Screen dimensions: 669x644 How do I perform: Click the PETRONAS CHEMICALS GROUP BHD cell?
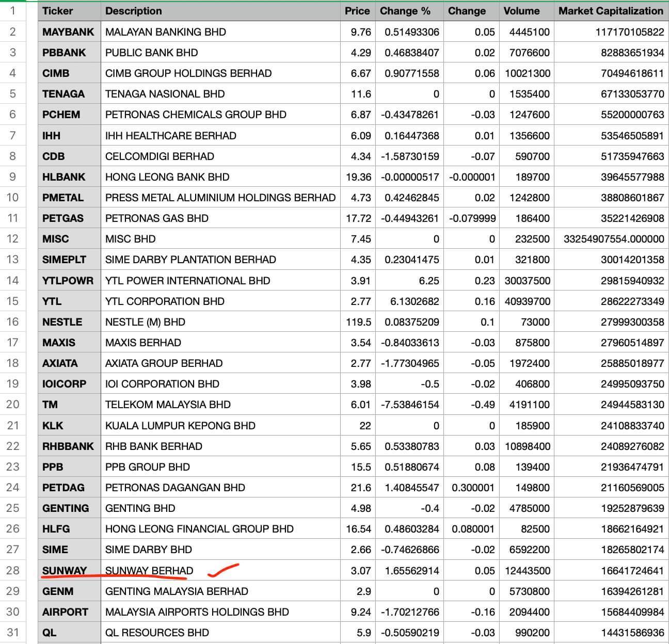pyautogui.click(x=220, y=115)
